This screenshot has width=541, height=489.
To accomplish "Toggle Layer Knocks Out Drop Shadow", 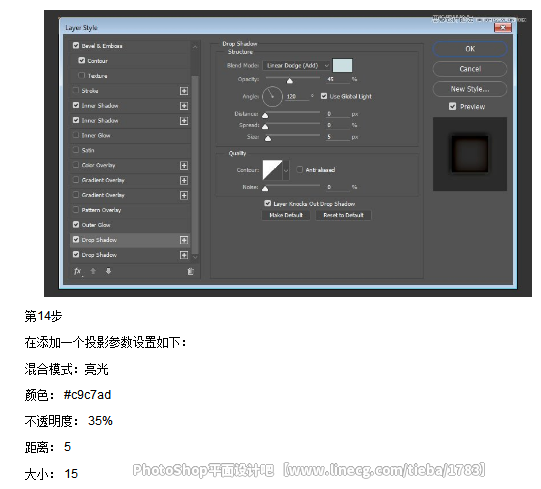I will (267, 203).
